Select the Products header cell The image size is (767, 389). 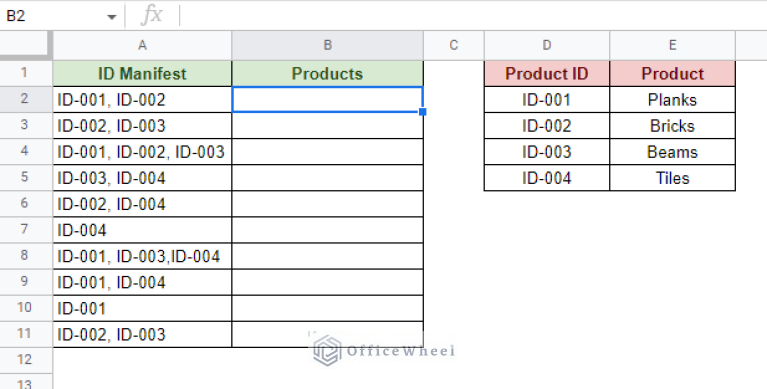point(327,74)
